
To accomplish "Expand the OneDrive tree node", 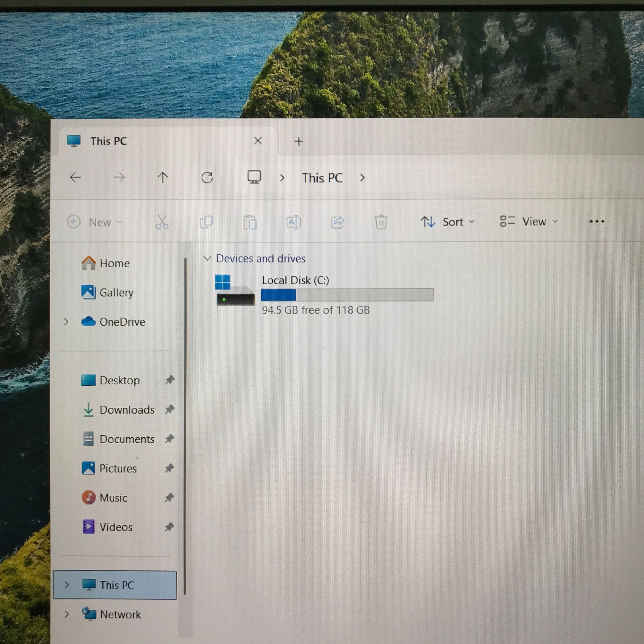I will click(x=66, y=322).
